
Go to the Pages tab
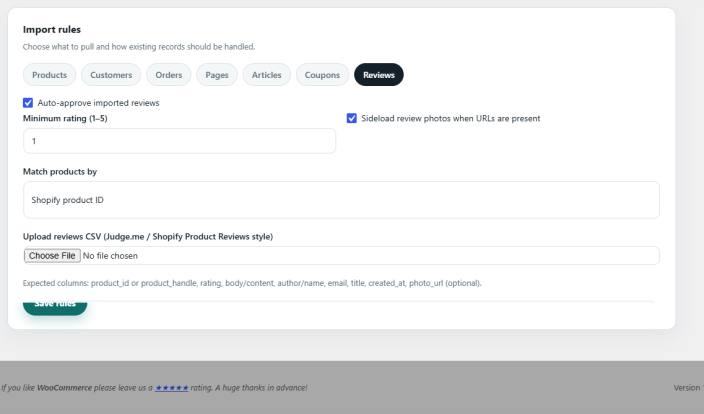point(217,75)
